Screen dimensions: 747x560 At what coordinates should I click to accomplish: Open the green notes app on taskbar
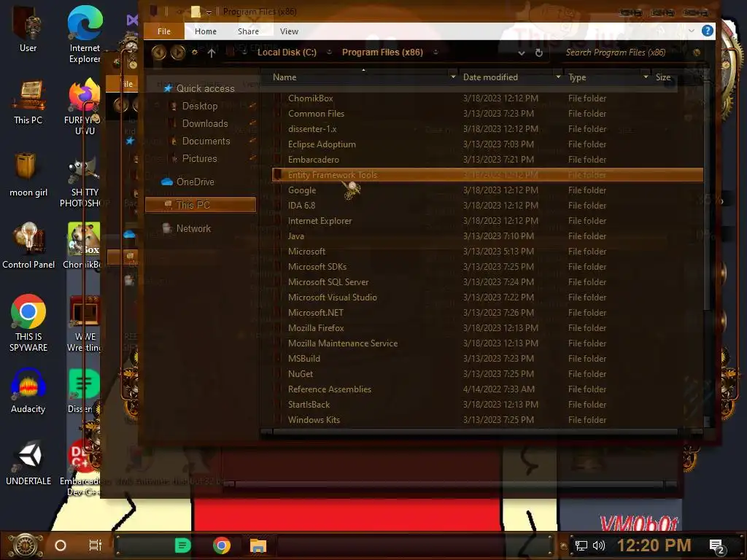[x=183, y=545]
